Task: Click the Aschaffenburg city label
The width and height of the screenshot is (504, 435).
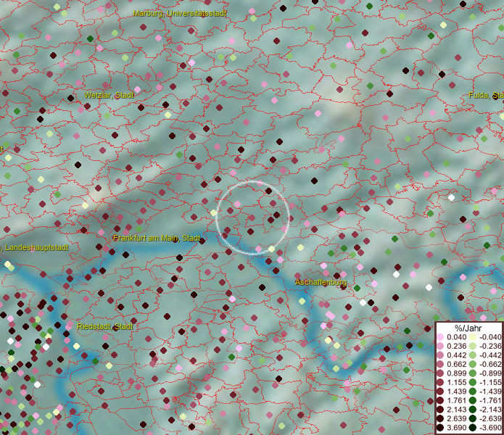Action: pyautogui.click(x=321, y=281)
